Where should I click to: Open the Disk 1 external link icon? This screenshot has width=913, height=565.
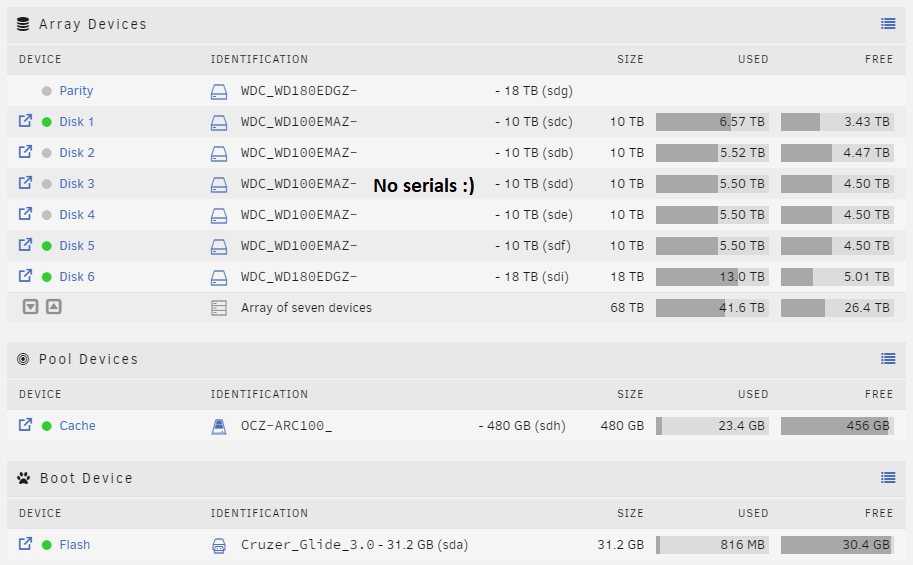point(26,121)
